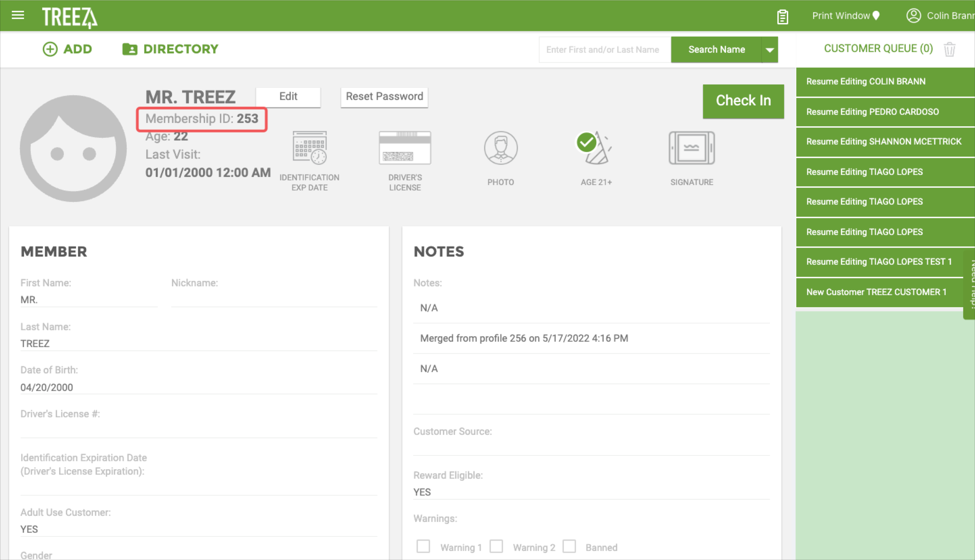Click the clipboard icon in the header

[x=782, y=16]
